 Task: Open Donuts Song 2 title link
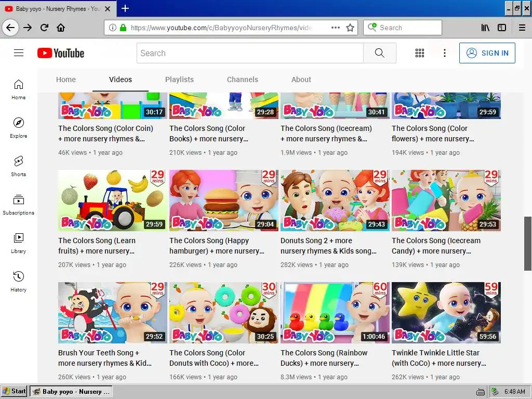[328, 246]
